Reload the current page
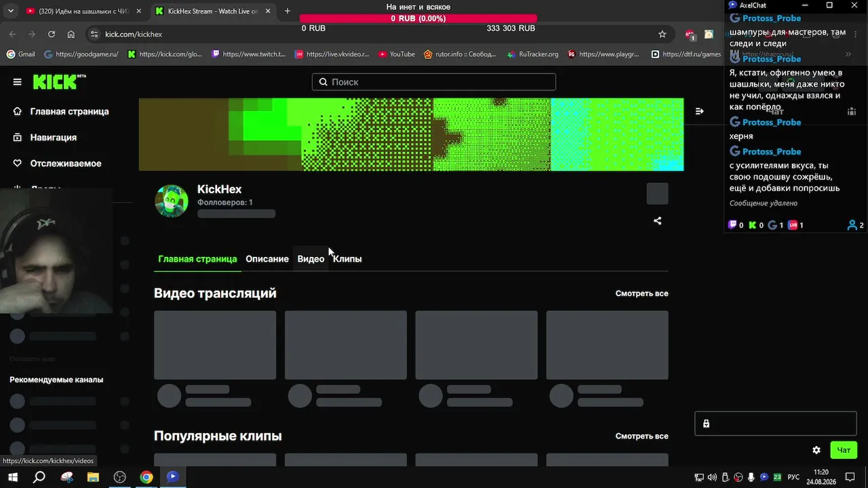The image size is (868, 488). click(52, 34)
